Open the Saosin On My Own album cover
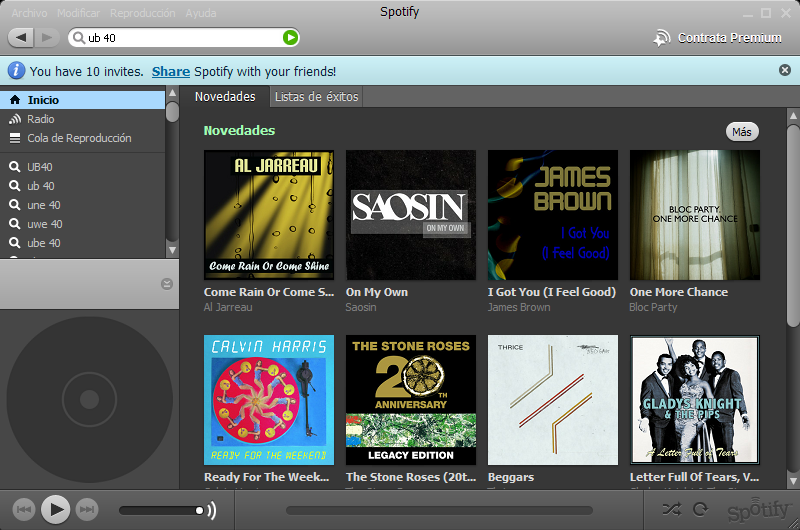This screenshot has width=800, height=530. [411, 215]
